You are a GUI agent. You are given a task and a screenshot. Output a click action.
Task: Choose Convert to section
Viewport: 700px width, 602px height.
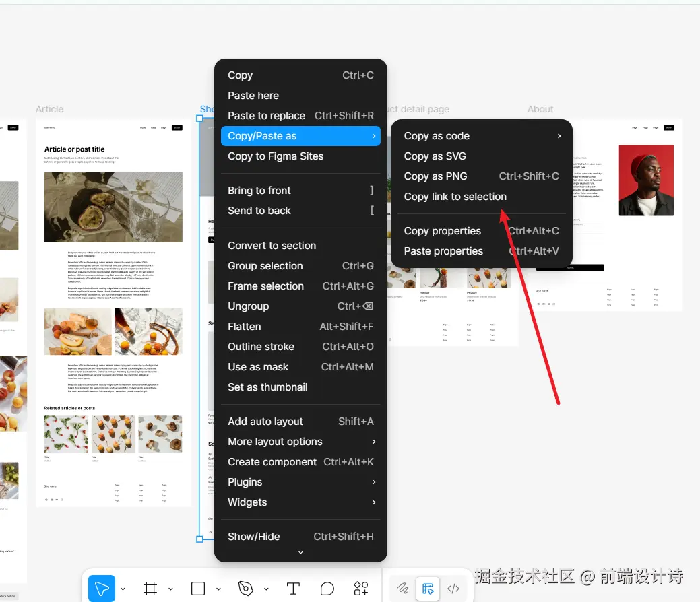[300, 246]
